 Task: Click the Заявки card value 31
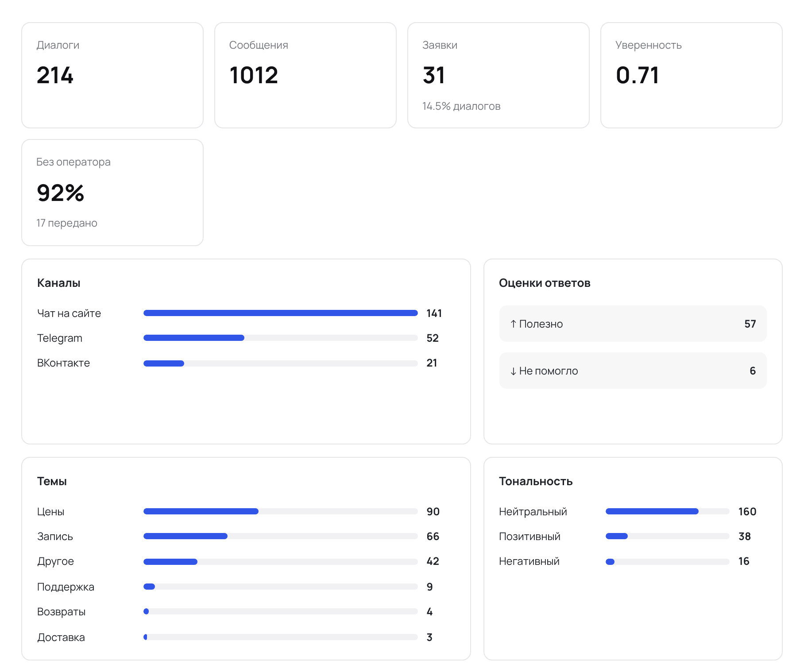[434, 75]
